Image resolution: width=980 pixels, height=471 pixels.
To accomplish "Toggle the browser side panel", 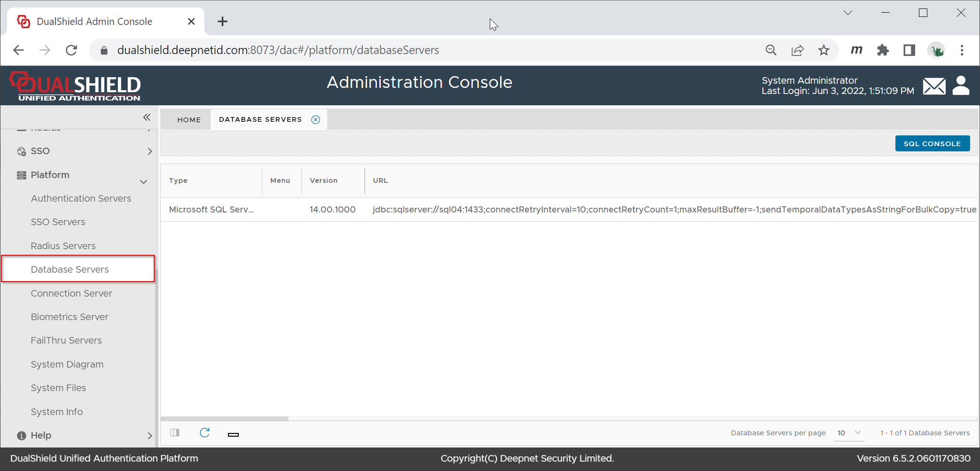I will [x=909, y=50].
